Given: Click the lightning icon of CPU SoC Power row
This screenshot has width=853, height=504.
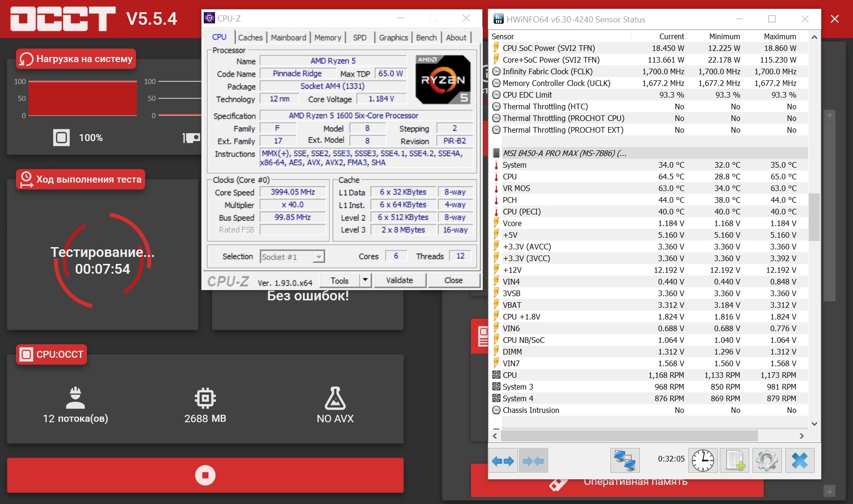Looking at the screenshot, I should 496,48.
